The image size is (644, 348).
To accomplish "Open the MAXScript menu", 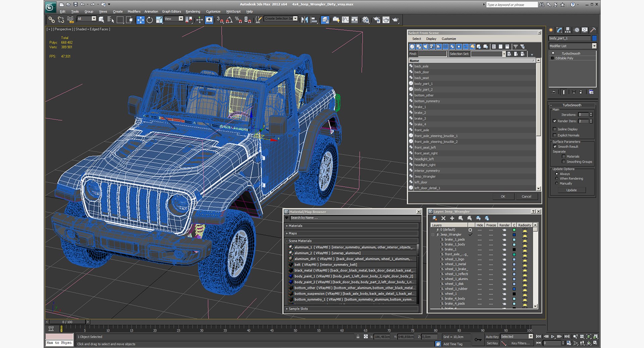I will point(233,11).
